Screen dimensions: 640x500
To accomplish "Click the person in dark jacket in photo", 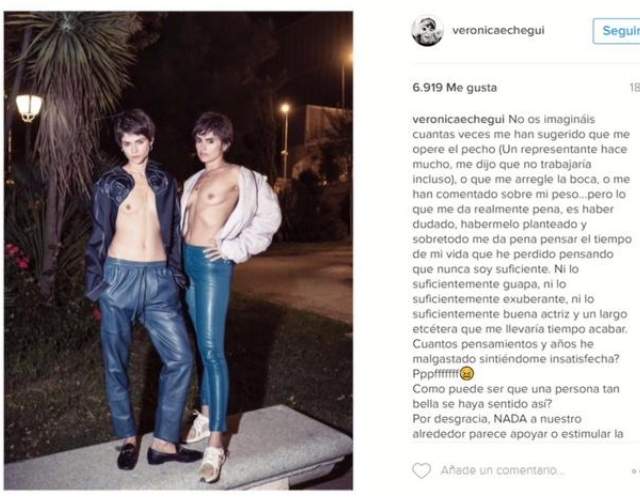I will [x=137, y=286].
